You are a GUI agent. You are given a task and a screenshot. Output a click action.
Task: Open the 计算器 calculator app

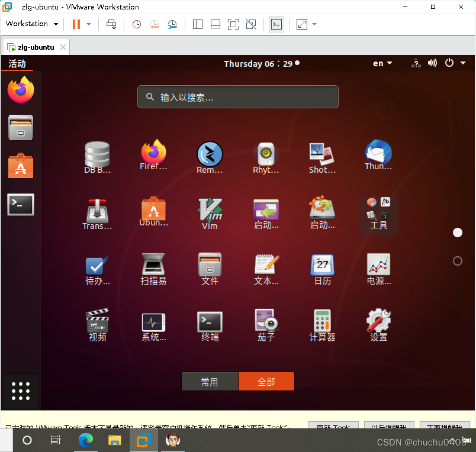click(322, 325)
